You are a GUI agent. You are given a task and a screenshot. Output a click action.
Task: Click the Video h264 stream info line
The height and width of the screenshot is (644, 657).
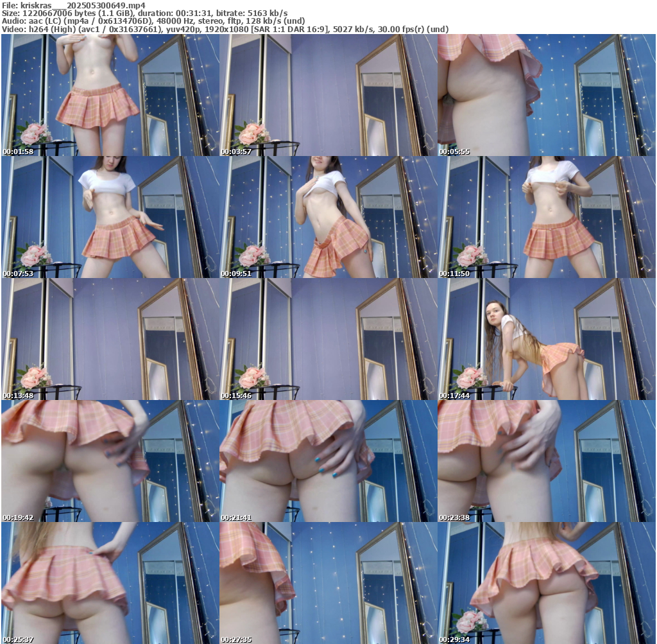(225, 29)
